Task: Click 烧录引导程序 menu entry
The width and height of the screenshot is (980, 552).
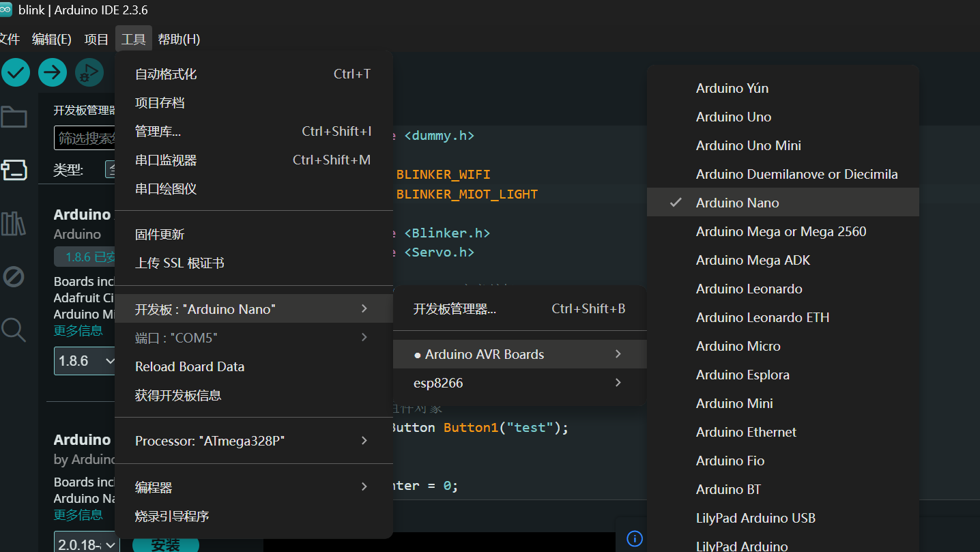Action: point(254,516)
